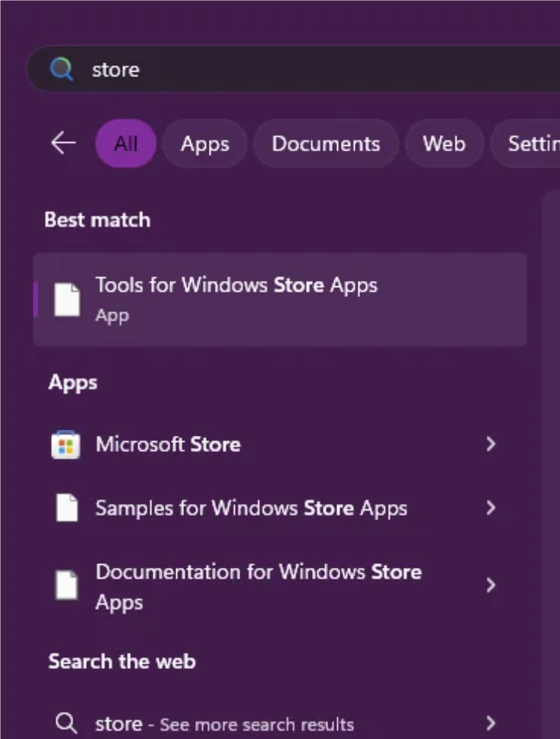560x739 pixels.
Task: Switch to the Apps filter tab
Action: pos(204,143)
